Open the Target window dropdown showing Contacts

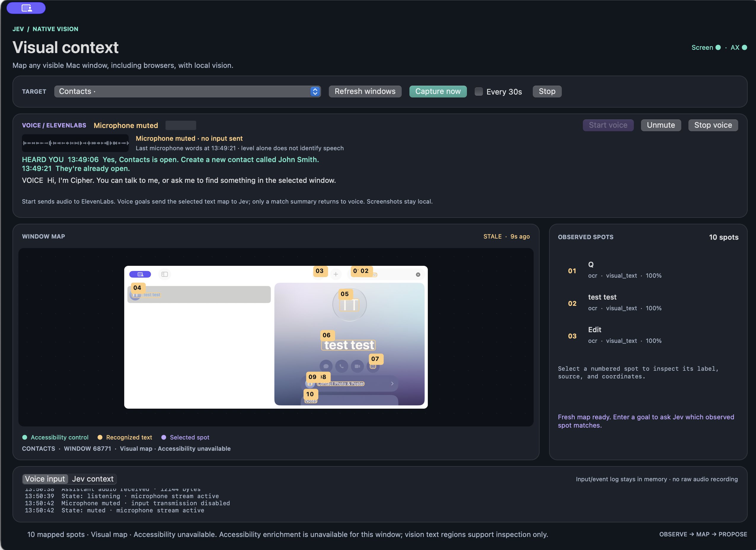187,91
